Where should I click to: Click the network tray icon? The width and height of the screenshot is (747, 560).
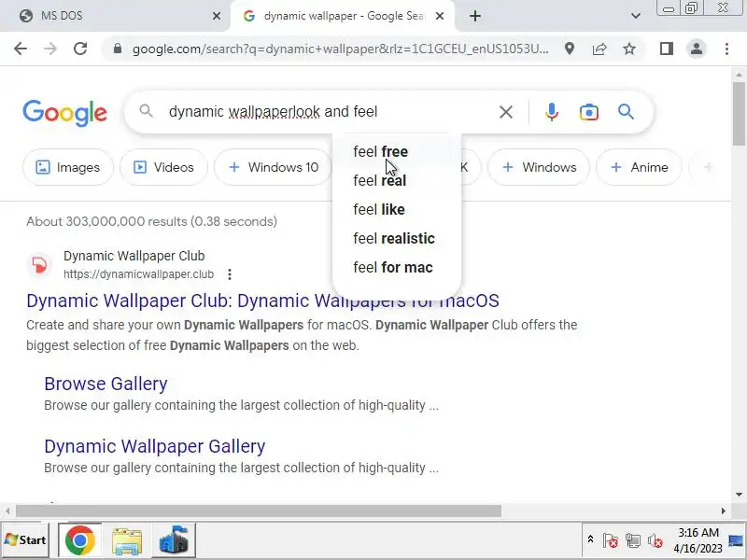(x=633, y=540)
